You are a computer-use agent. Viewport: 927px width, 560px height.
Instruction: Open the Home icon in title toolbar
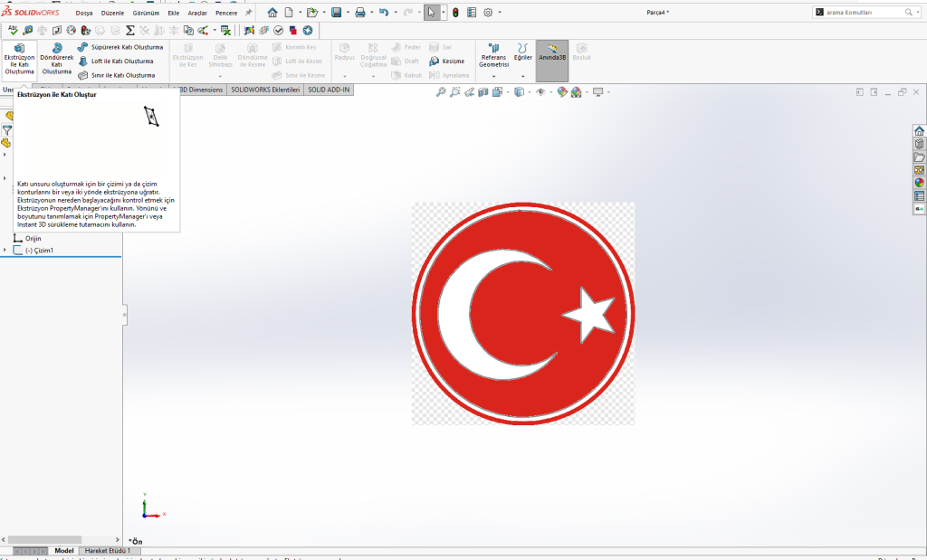click(x=272, y=13)
